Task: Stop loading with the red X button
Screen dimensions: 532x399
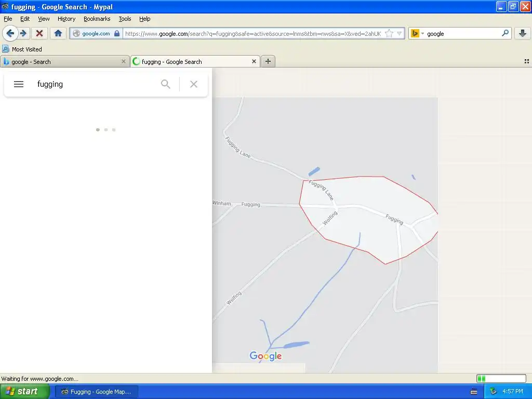Action: point(39,33)
